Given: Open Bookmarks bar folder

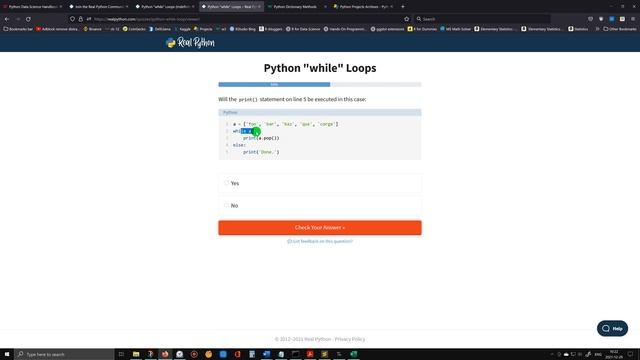Looking at the screenshot, I should 18,29.
